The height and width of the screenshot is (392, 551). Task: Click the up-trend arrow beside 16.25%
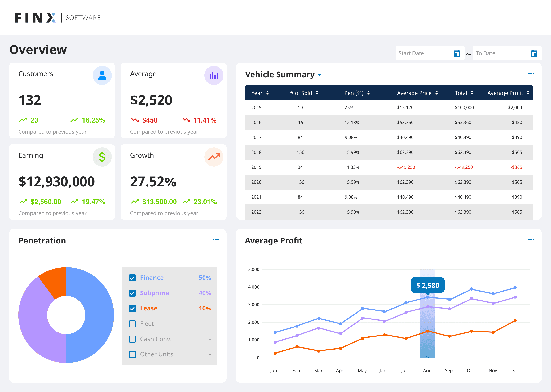[x=74, y=120]
